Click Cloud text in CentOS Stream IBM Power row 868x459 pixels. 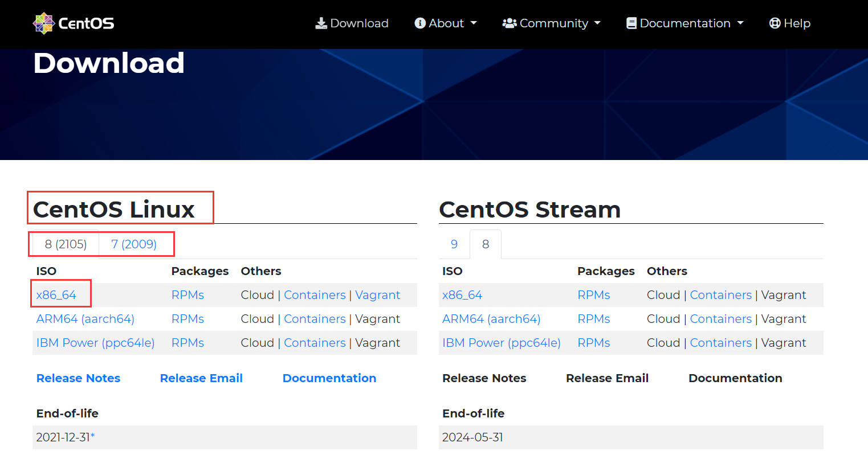point(663,343)
